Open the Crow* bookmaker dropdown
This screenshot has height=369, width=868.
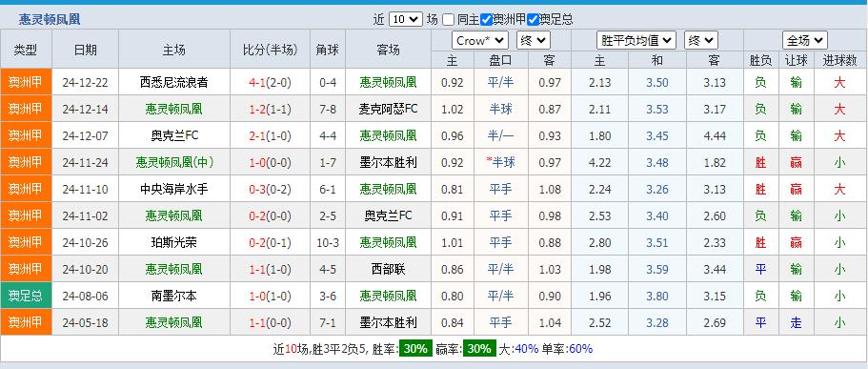(x=480, y=40)
